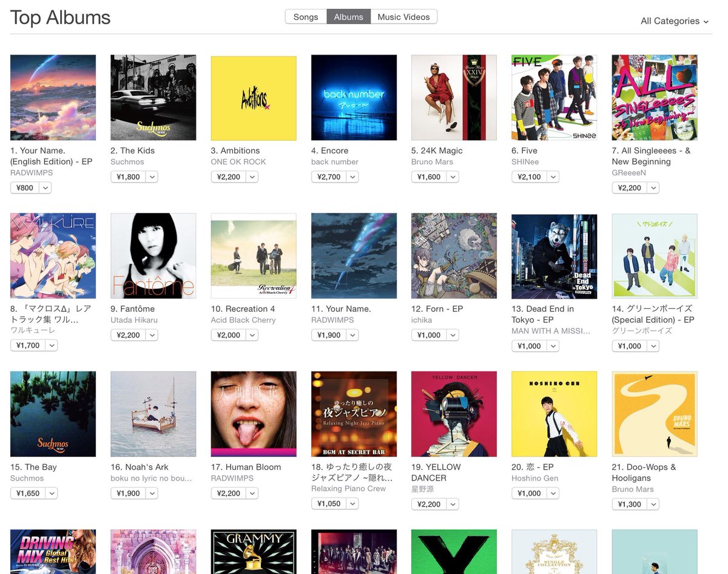
Task: Buy Doo-Wops & Hooligans for ¥1,300
Action: click(629, 504)
